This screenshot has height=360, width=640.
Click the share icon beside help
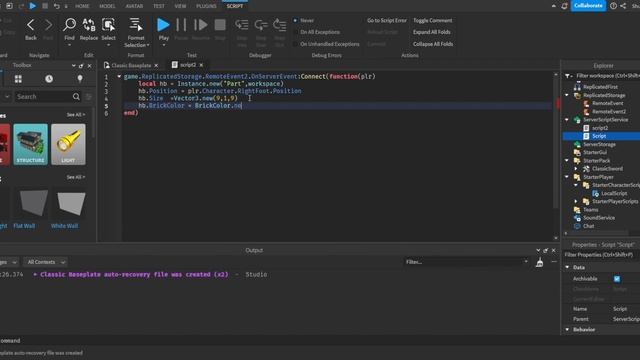click(623, 6)
